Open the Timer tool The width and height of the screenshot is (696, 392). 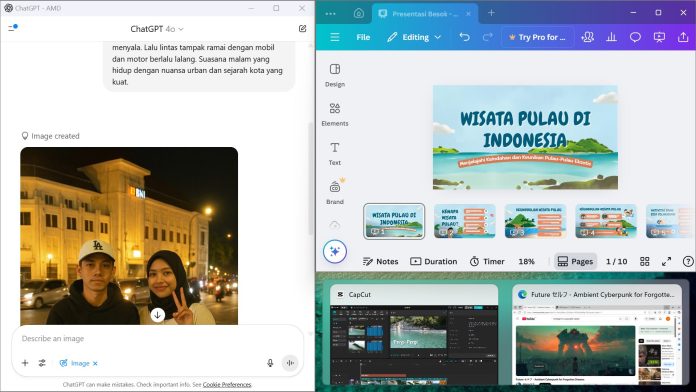[487, 261]
